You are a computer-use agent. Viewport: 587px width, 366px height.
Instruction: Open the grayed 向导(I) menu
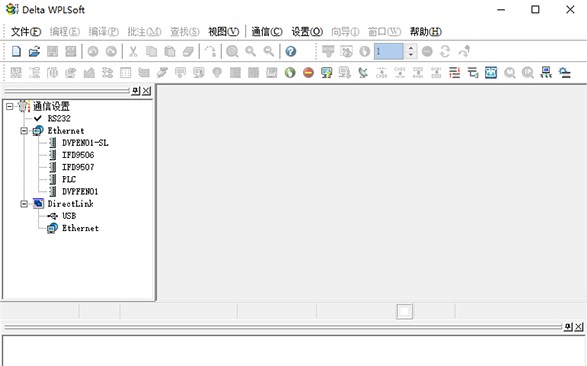[345, 31]
